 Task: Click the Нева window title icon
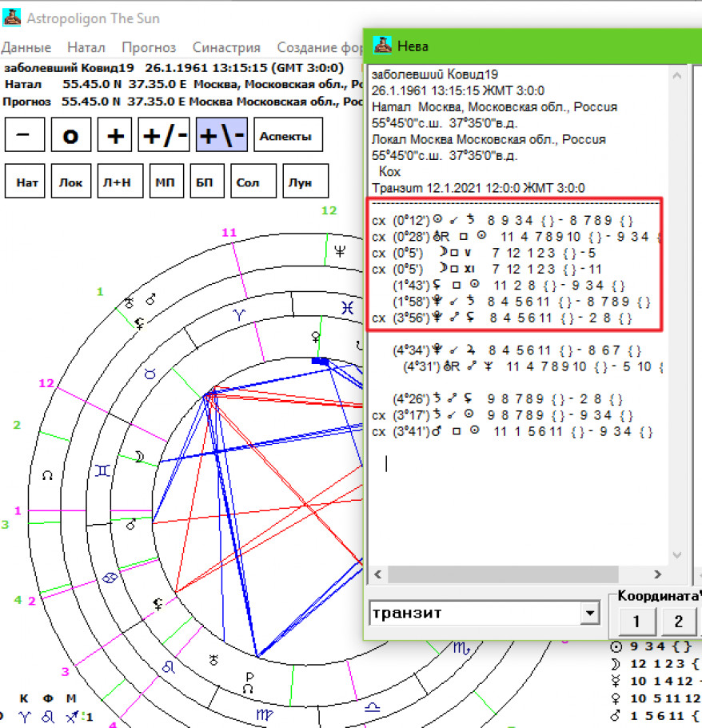click(x=383, y=46)
